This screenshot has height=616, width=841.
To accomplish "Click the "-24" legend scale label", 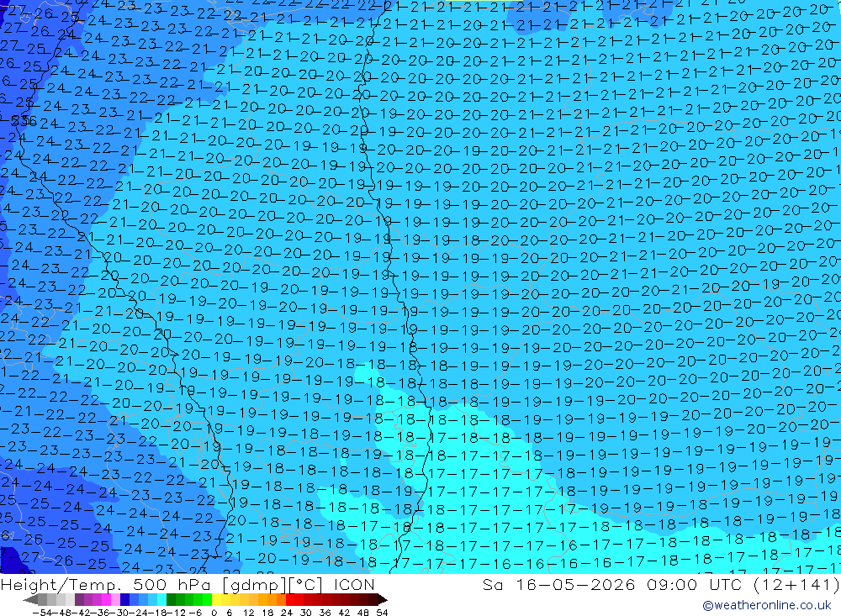I will pos(138,613).
